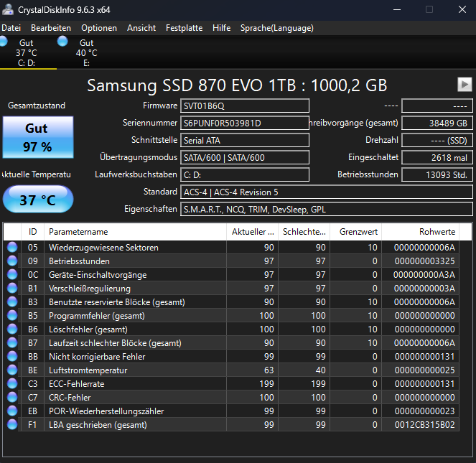Screen dimensions: 476x463
Task: Open the Festplatte menu
Action: [x=184, y=28]
